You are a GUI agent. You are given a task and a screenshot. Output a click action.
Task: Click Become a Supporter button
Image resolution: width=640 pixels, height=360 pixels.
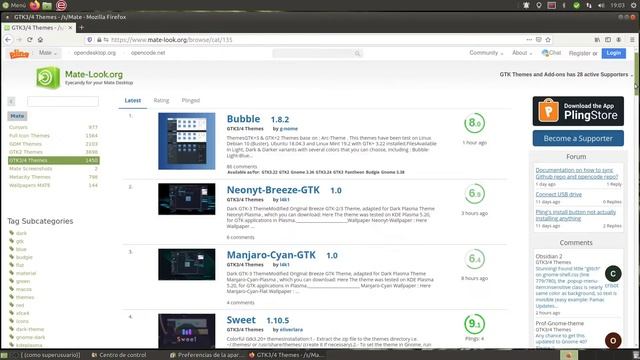coord(578,138)
